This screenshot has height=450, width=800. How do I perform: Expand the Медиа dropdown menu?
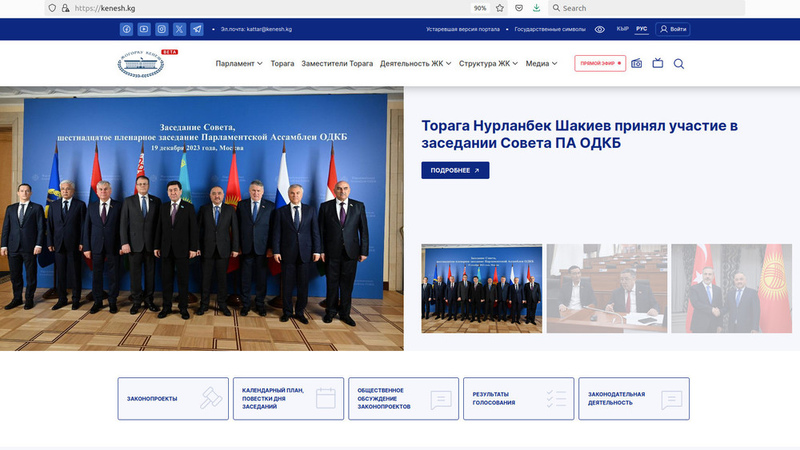542,64
